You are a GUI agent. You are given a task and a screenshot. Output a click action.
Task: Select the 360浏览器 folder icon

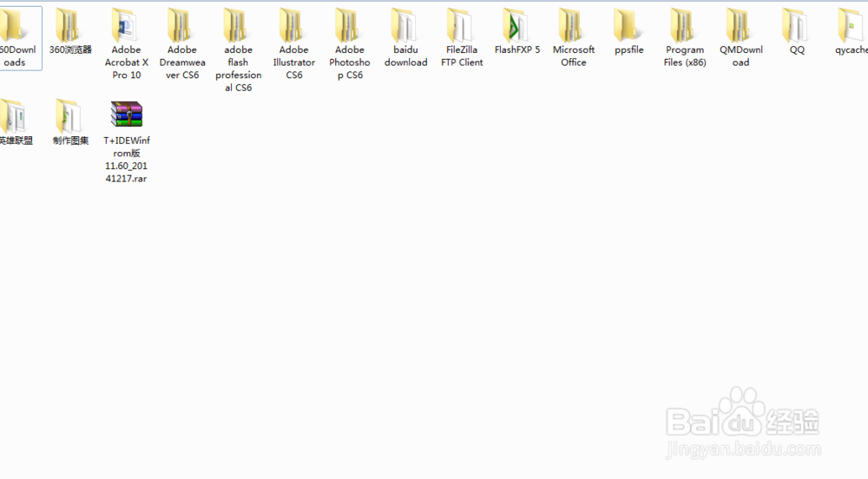(x=69, y=25)
